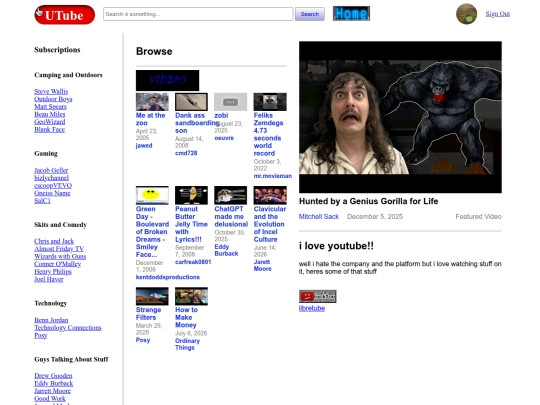This screenshot has width=540, height=405.
Task: Visit the oeuvre channel link
Action: [x=224, y=138]
